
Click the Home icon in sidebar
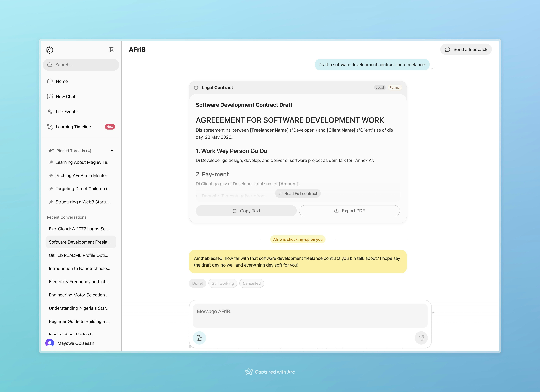point(50,81)
